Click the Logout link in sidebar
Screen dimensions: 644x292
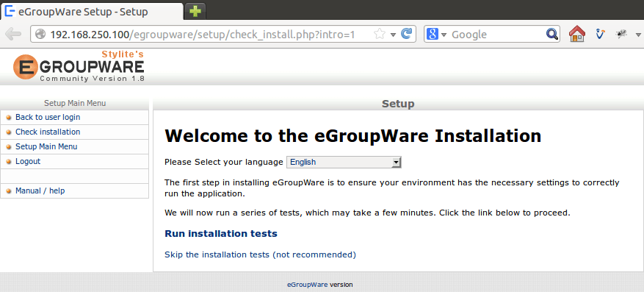click(x=28, y=161)
